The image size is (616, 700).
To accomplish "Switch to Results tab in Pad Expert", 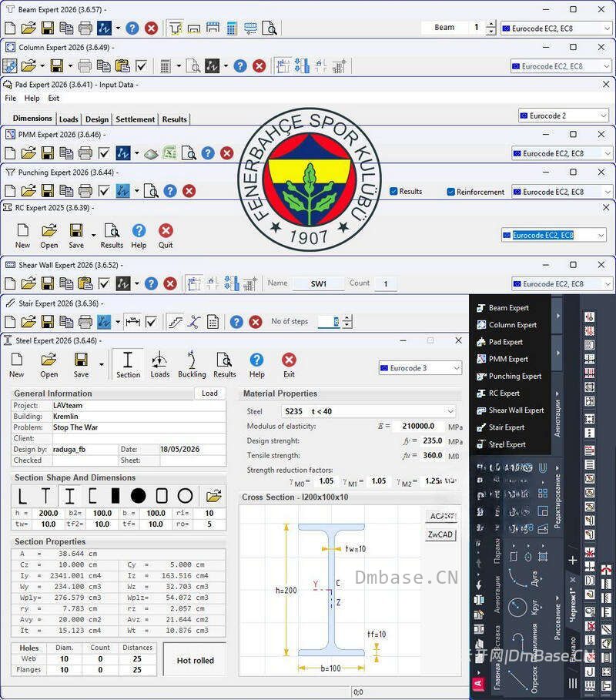I will (174, 119).
